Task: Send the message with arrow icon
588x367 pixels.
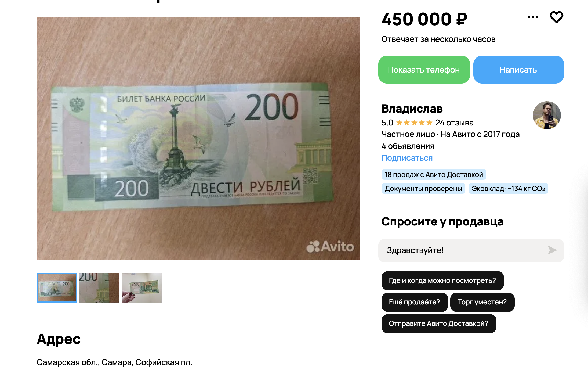Action: (x=552, y=250)
